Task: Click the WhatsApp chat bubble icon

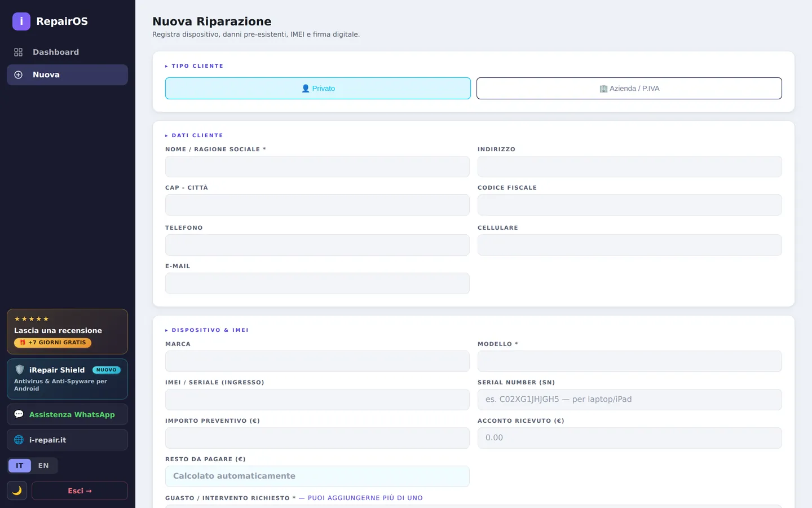Action: [x=19, y=414]
